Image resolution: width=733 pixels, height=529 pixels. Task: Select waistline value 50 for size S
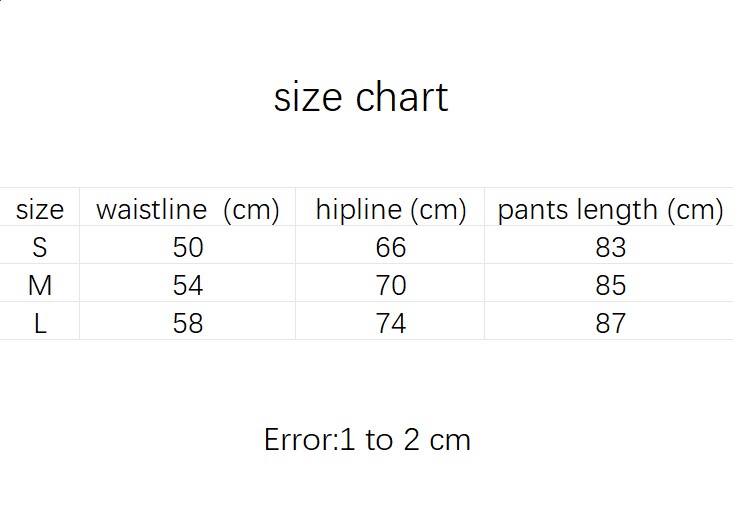[x=188, y=247]
